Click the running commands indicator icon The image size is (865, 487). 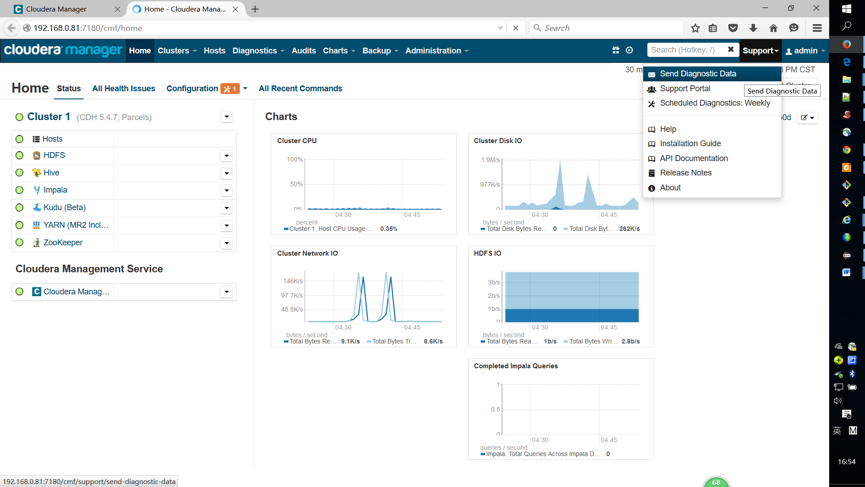point(629,50)
